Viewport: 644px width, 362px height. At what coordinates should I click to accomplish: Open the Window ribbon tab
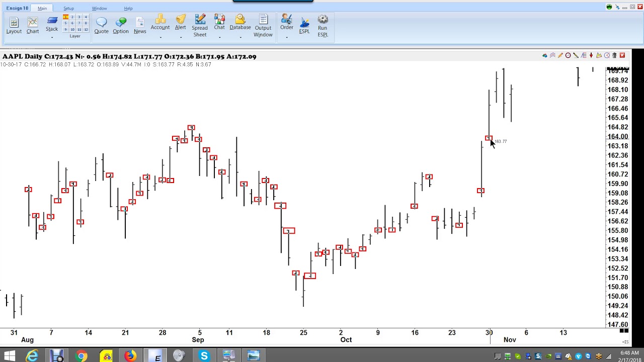pos(99,8)
